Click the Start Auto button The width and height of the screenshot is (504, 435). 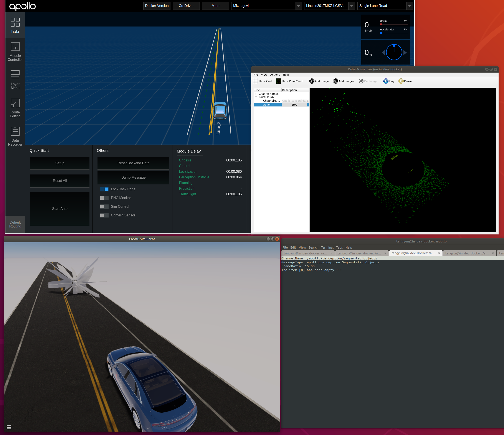[60, 209]
